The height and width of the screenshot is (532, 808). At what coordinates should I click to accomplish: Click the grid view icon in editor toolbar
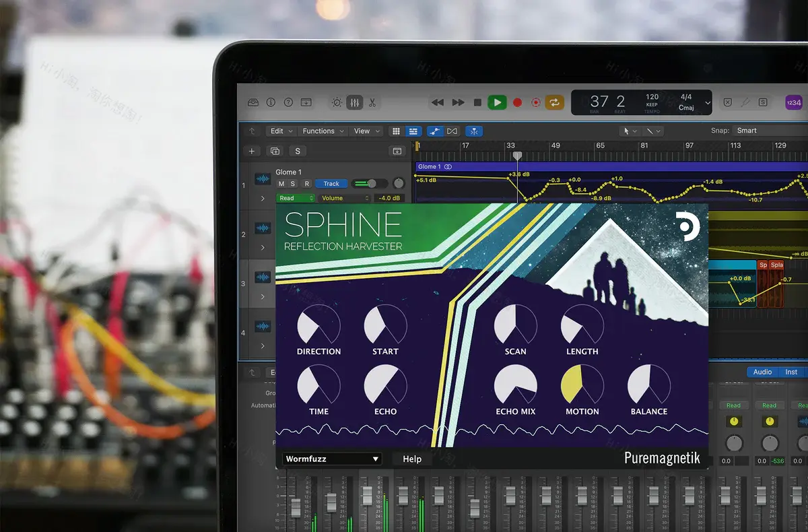pos(397,131)
